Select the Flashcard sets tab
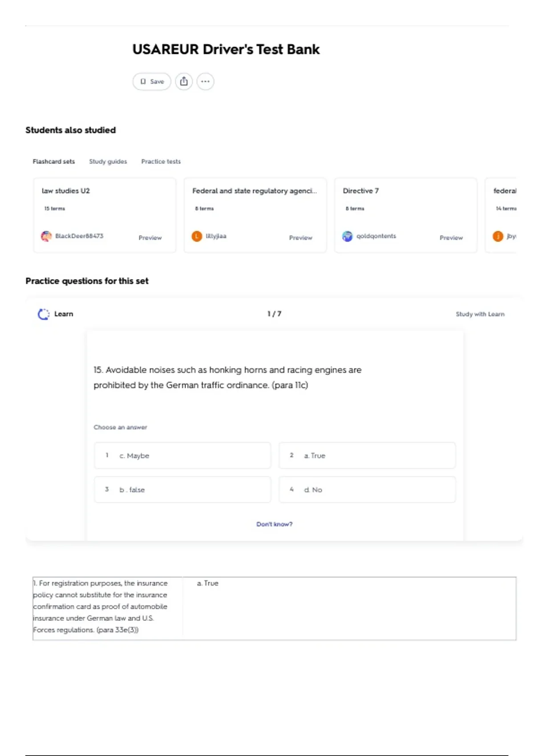This screenshot has height=756, width=534. [x=54, y=161]
